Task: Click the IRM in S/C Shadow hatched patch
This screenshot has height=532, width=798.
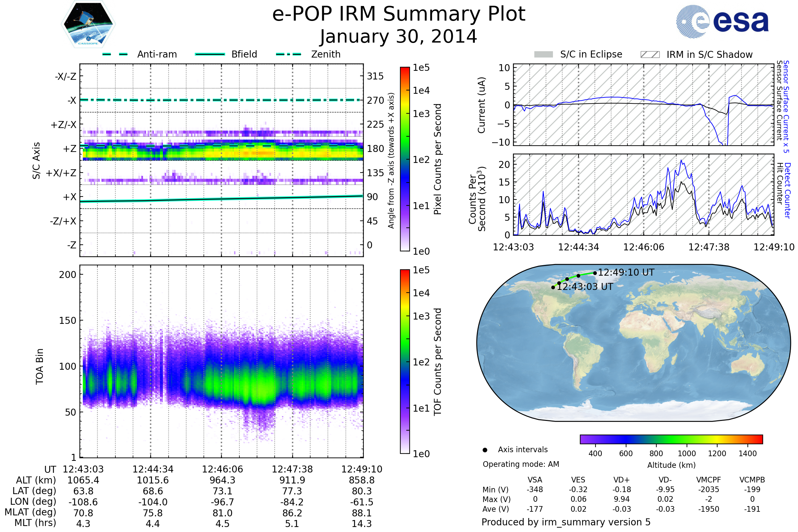Action: coord(650,55)
